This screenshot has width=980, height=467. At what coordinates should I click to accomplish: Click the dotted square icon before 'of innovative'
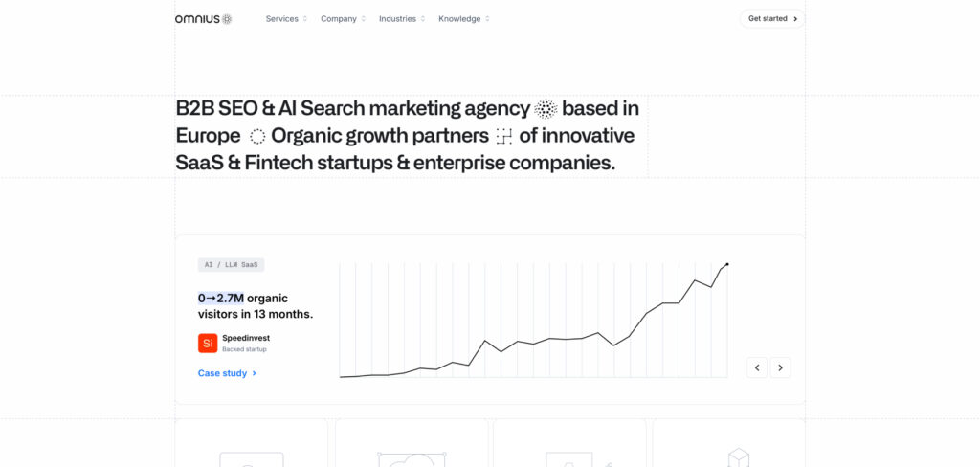click(x=504, y=136)
